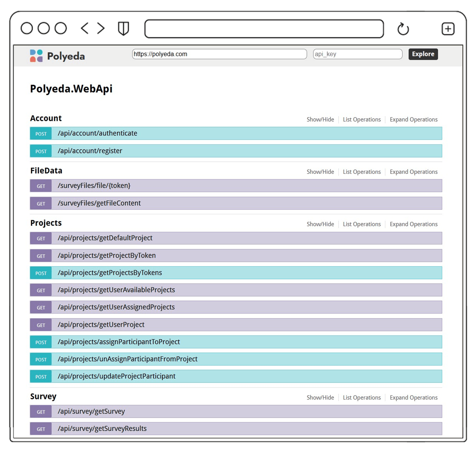Image resolution: width=476 pixels, height=453 pixels.
Task: Toggle Show/Hide for FileData section
Action: [x=320, y=172]
